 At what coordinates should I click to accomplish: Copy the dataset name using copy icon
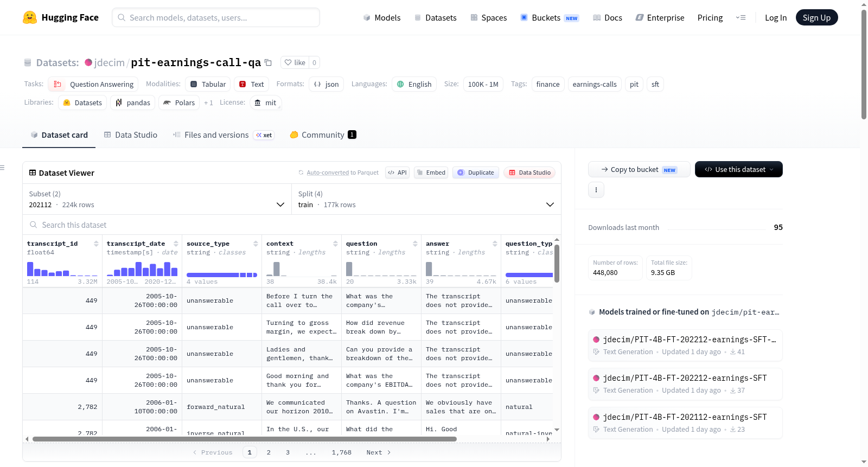tap(268, 62)
